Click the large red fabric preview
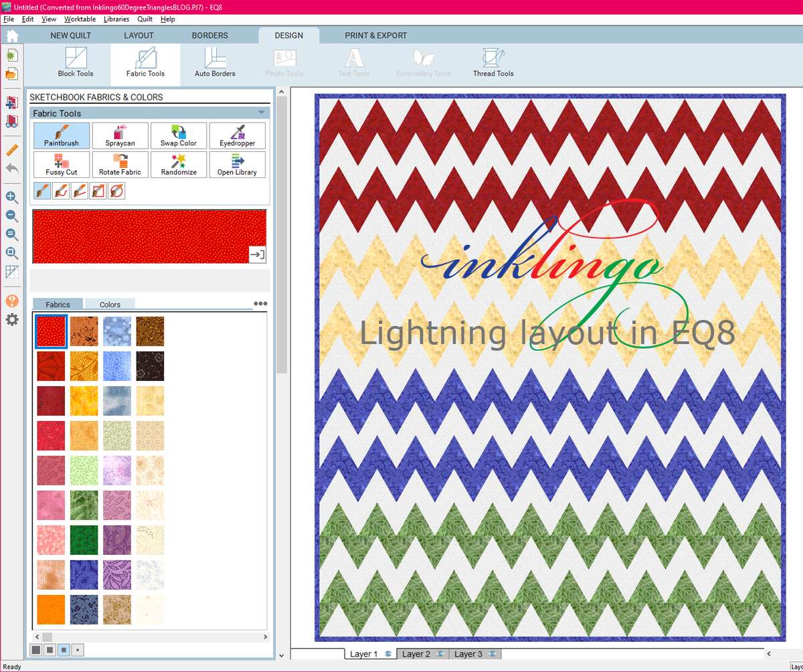The width and height of the screenshot is (803, 672). pos(149,236)
